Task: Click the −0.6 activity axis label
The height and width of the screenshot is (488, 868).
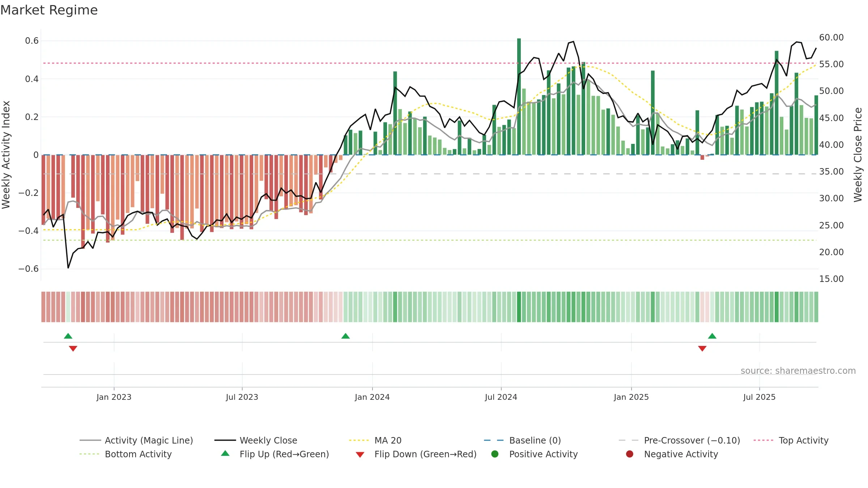Action: click(29, 269)
